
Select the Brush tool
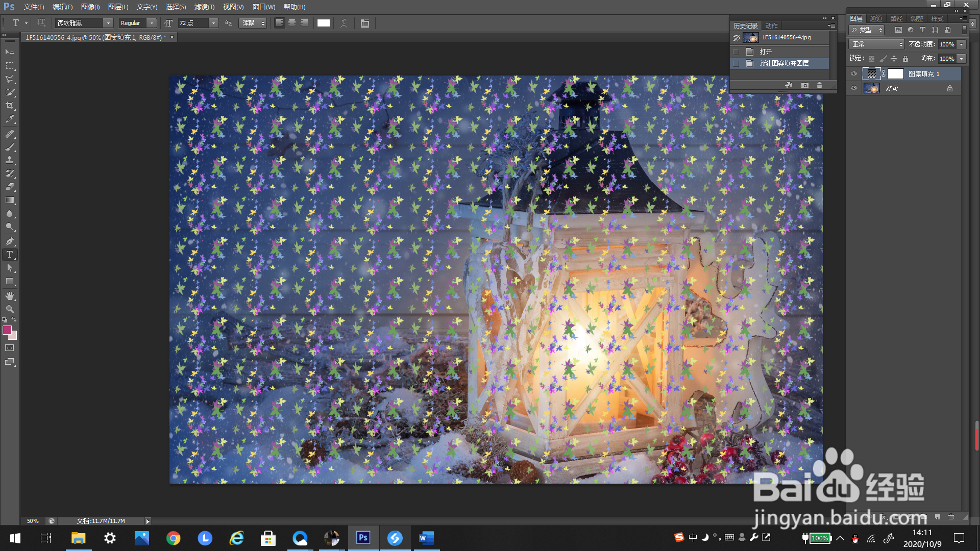point(10,147)
